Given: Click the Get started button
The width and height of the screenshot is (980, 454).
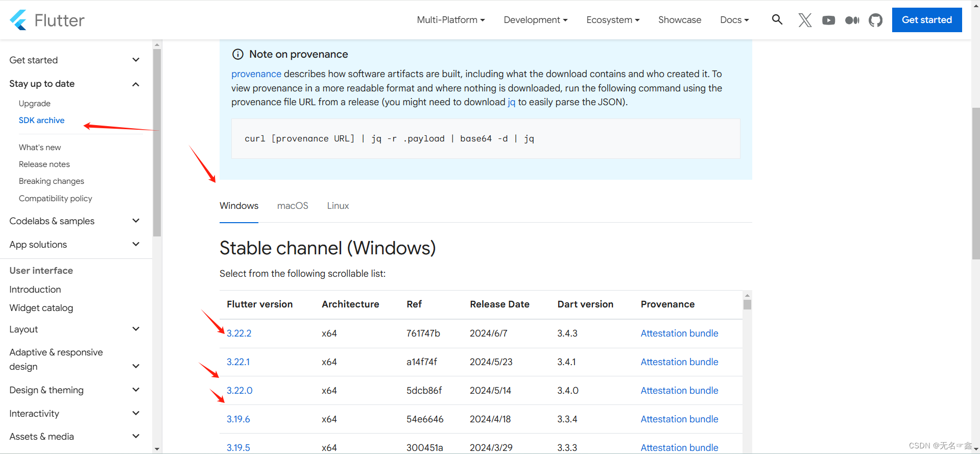Looking at the screenshot, I should click(x=927, y=20).
